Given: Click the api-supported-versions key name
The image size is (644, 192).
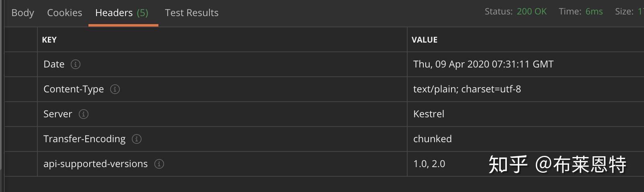Looking at the screenshot, I should pos(95,164).
